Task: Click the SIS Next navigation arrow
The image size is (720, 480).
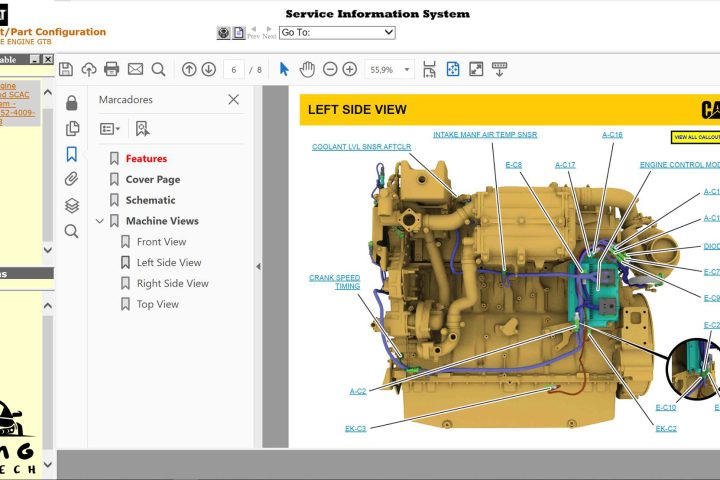Action: click(x=269, y=33)
